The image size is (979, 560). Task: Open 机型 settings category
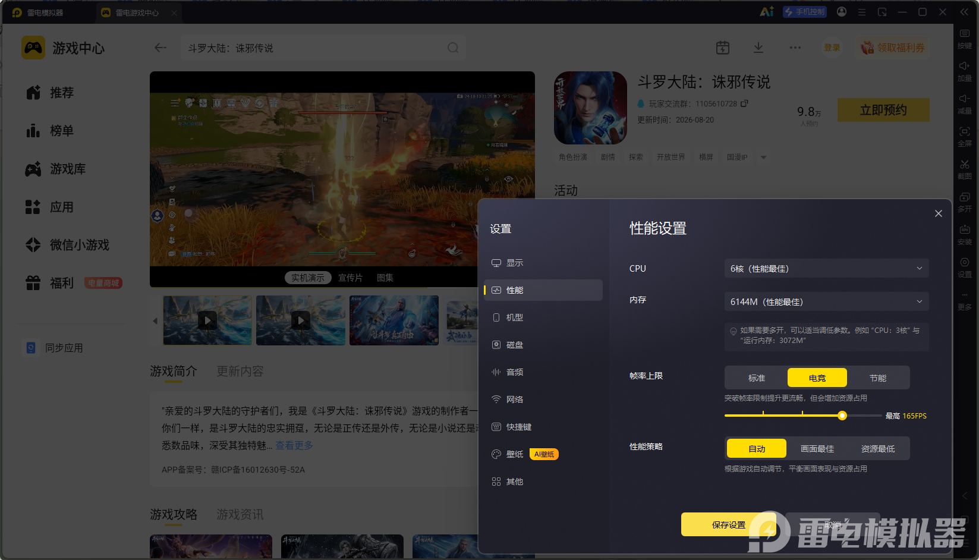pos(543,317)
